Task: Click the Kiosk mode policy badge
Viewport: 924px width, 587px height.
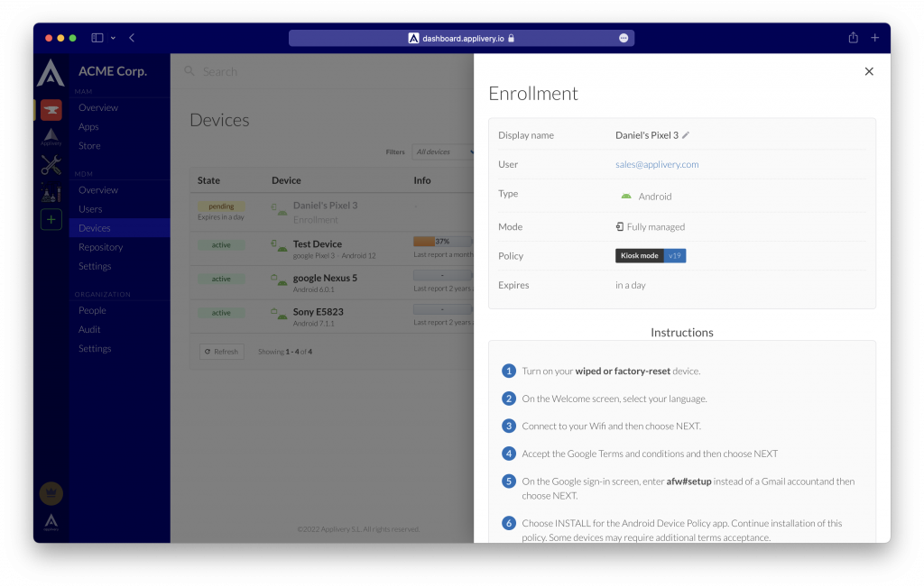Action: [640, 255]
